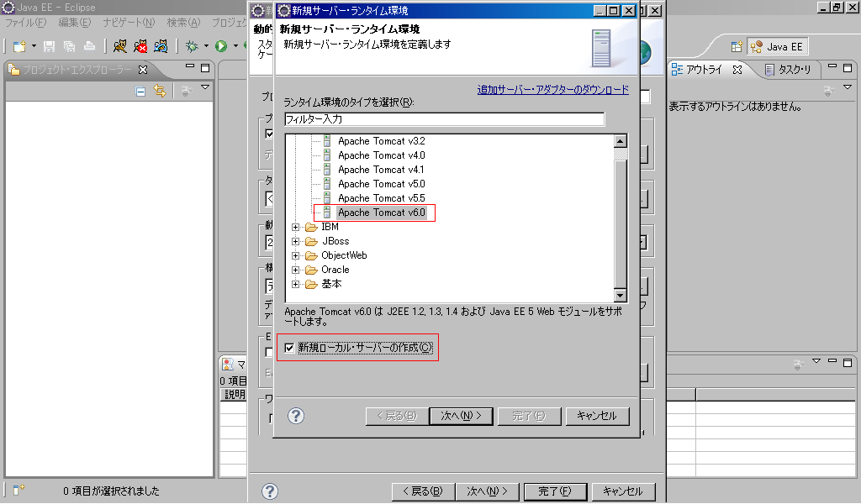This screenshot has height=504, width=861.
Task: Minimize the Outline view panel
Action: pos(832,66)
